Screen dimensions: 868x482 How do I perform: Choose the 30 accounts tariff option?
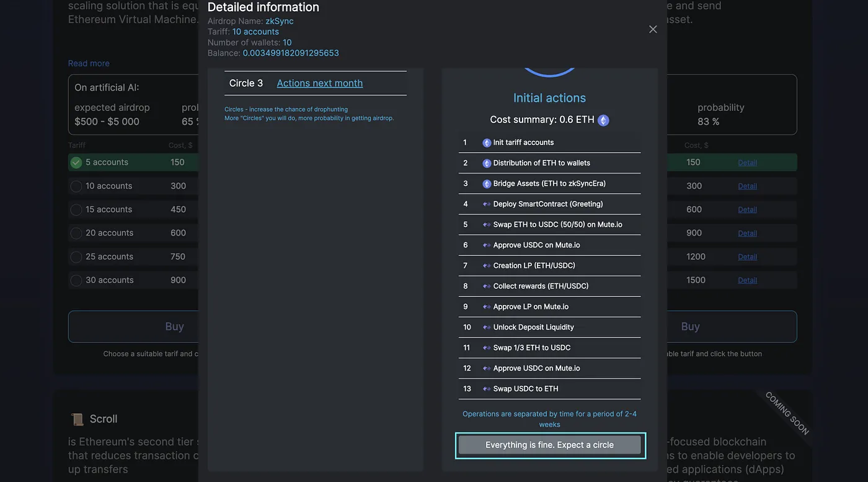pyautogui.click(x=76, y=280)
